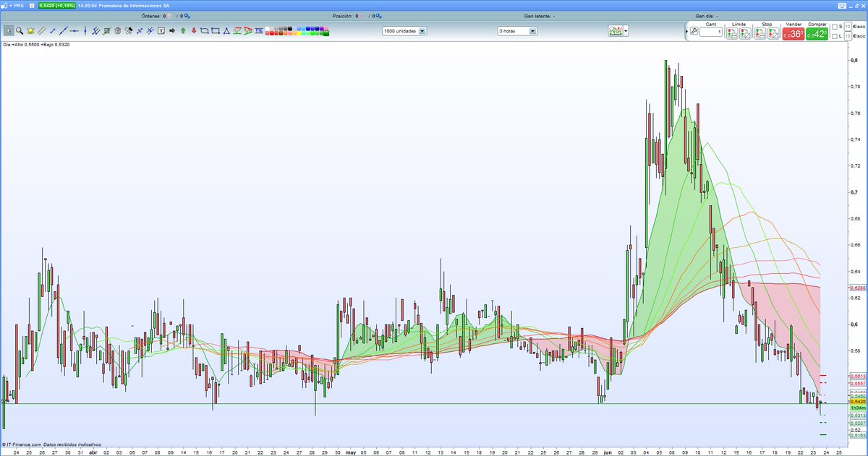Activate the zoom magnifier tool
This screenshot has width=868, height=456.
click(19, 30)
